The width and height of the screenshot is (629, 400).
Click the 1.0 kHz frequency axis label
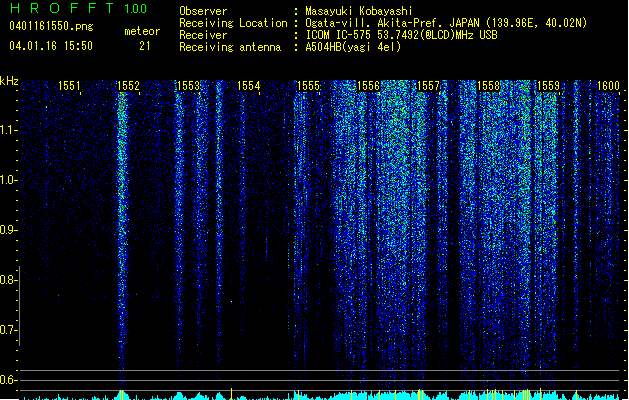point(8,180)
